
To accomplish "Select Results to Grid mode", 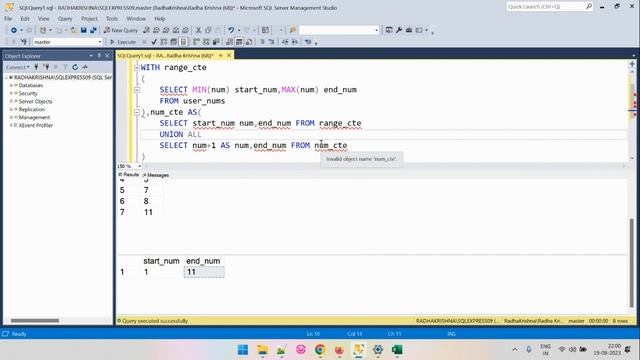I will coord(239,42).
